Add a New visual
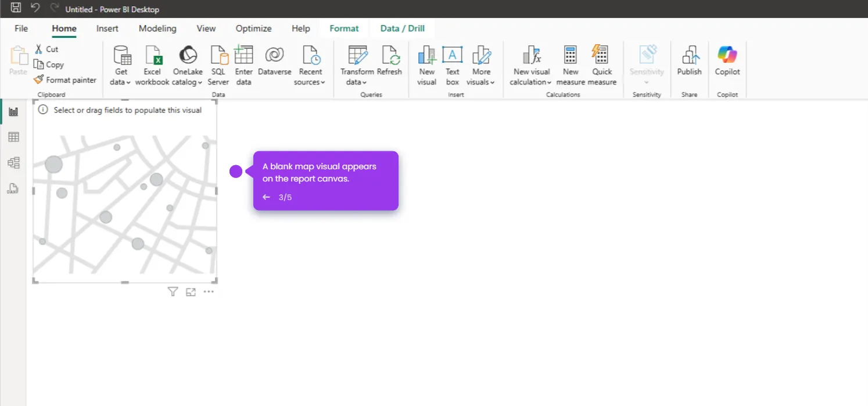 [427, 66]
